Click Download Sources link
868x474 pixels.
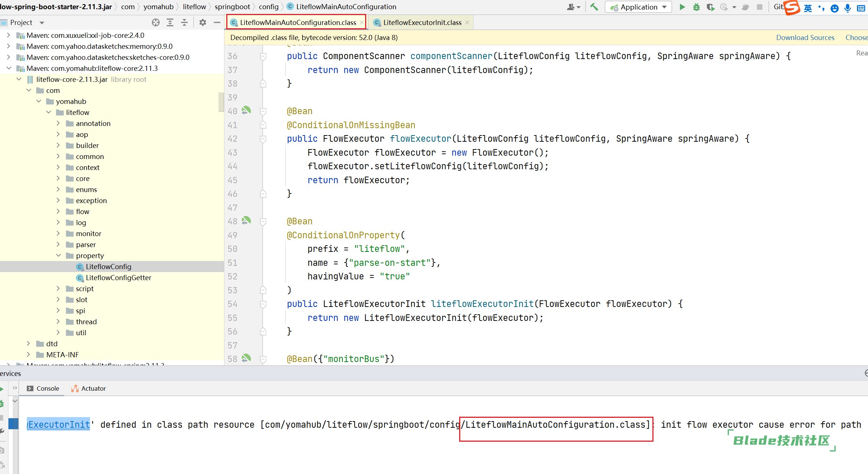[805, 37]
